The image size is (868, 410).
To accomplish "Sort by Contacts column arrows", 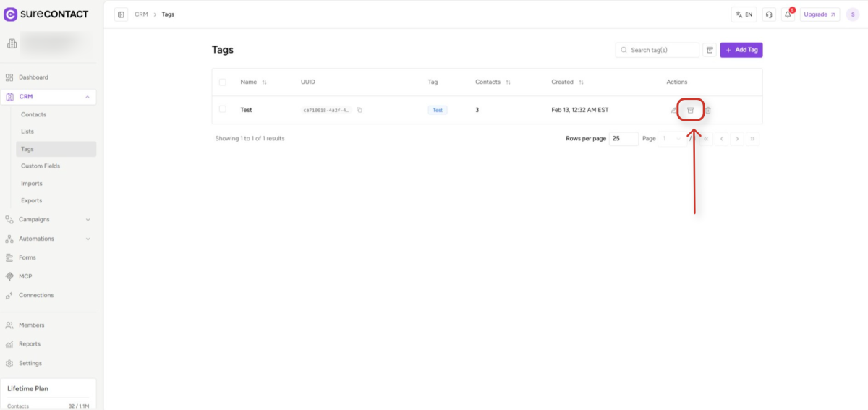I will [508, 82].
